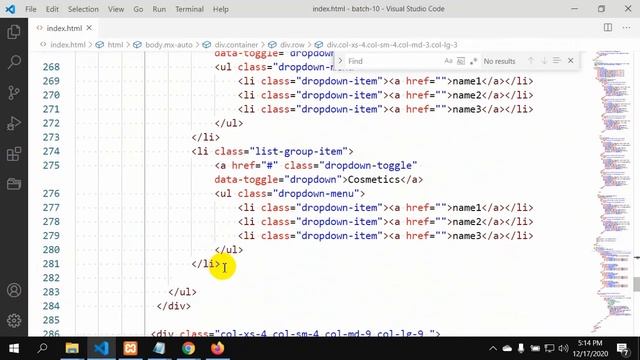
Task: Show hidden system tray icons chevron
Action: pyautogui.click(x=493, y=349)
